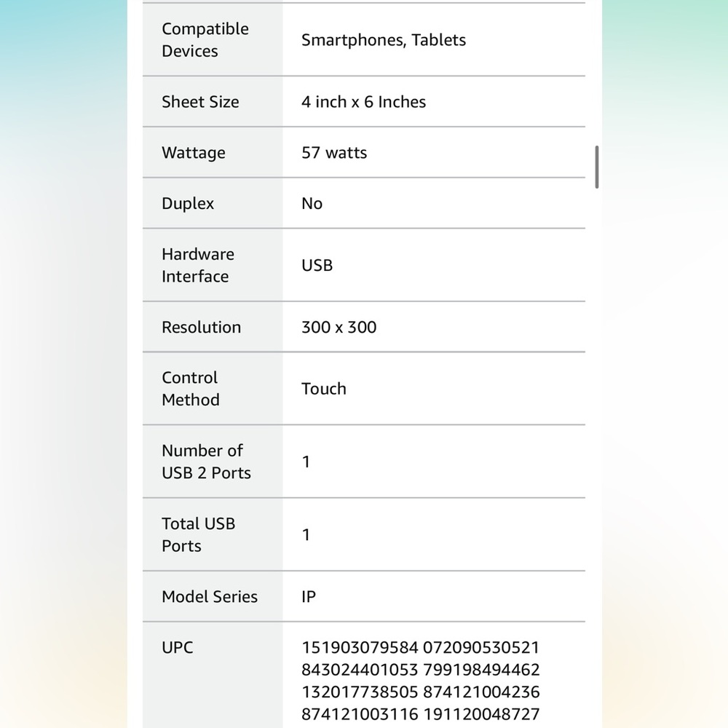Select the Sheet Size label
Screen dimensions: 728x728
click(x=200, y=102)
